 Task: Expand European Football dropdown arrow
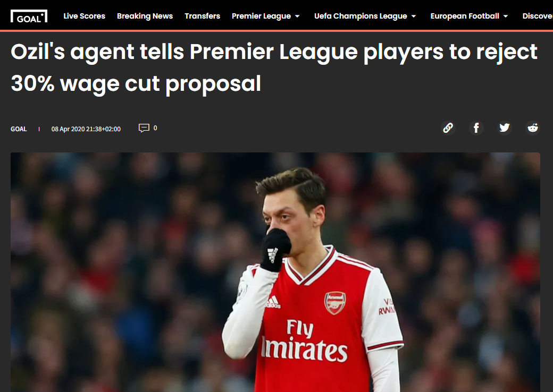505,16
